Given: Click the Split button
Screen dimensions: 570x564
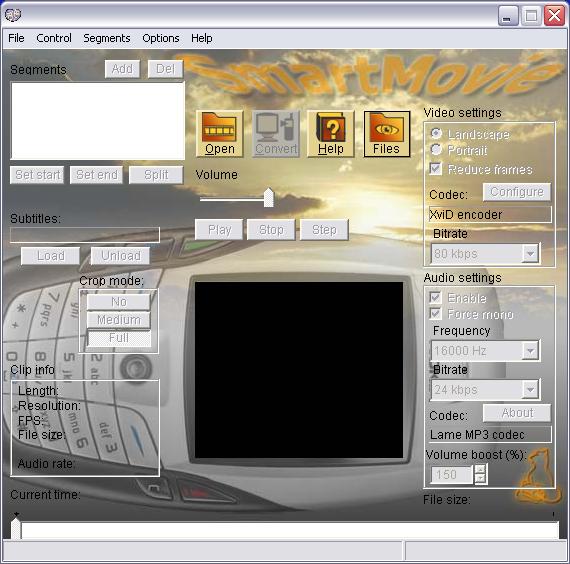Looking at the screenshot, I should click(x=156, y=175).
